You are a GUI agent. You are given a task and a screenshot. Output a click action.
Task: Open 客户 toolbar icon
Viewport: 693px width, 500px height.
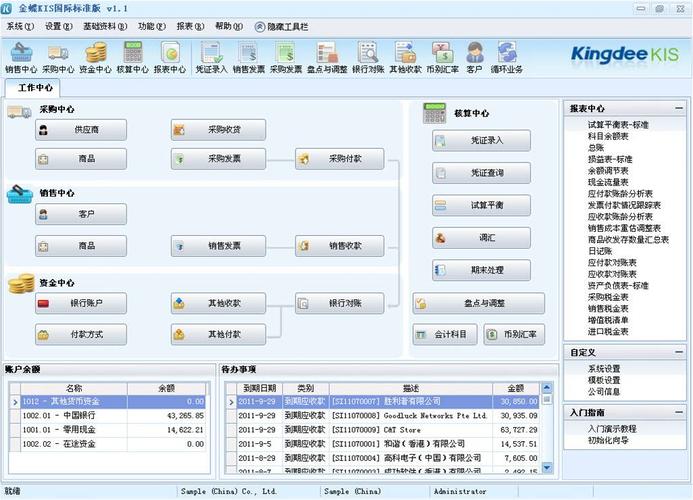pos(474,57)
